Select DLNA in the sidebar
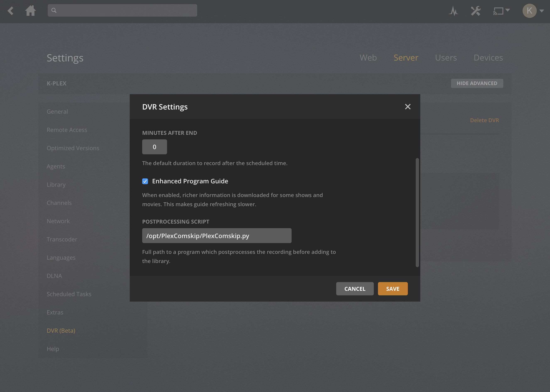550x392 pixels. (54, 276)
